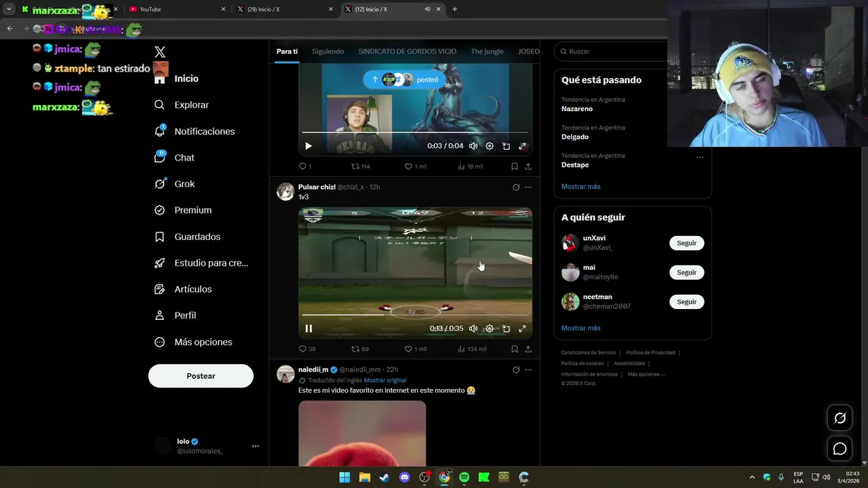
Task: Open the Premium page
Action: click(183, 210)
